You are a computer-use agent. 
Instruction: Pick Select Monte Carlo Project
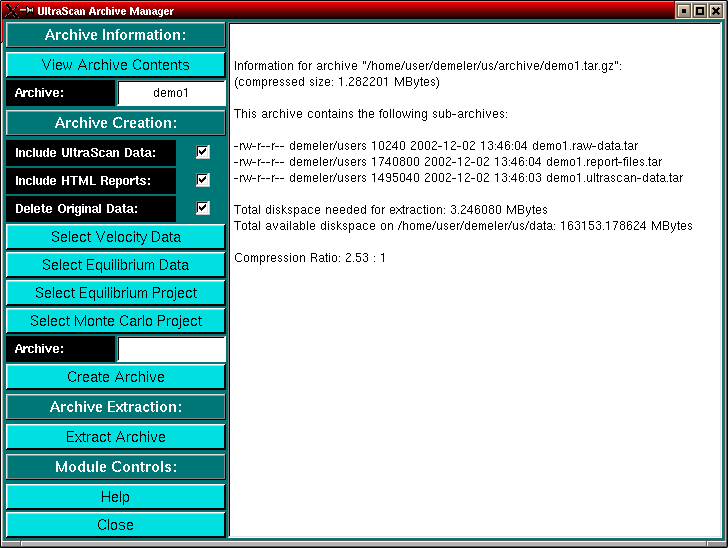click(116, 321)
